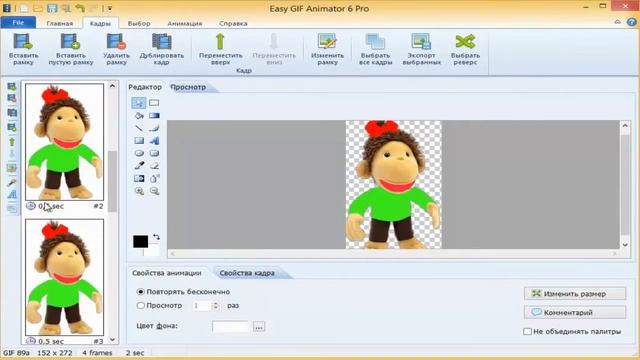This screenshot has height=360, width=640.
Task: Click the move frame up icon in left sidebar
Action: point(12,142)
